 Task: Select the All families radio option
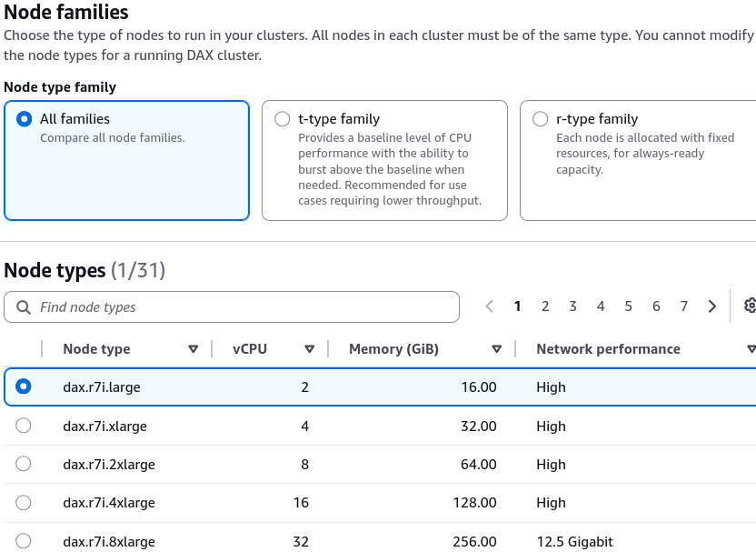[x=25, y=119]
